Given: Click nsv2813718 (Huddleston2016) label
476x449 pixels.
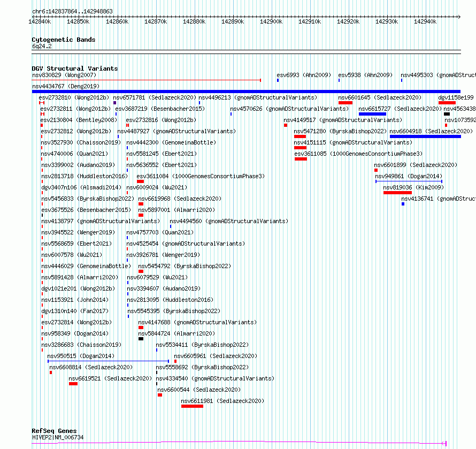Looking at the screenshot, I should (85, 176).
